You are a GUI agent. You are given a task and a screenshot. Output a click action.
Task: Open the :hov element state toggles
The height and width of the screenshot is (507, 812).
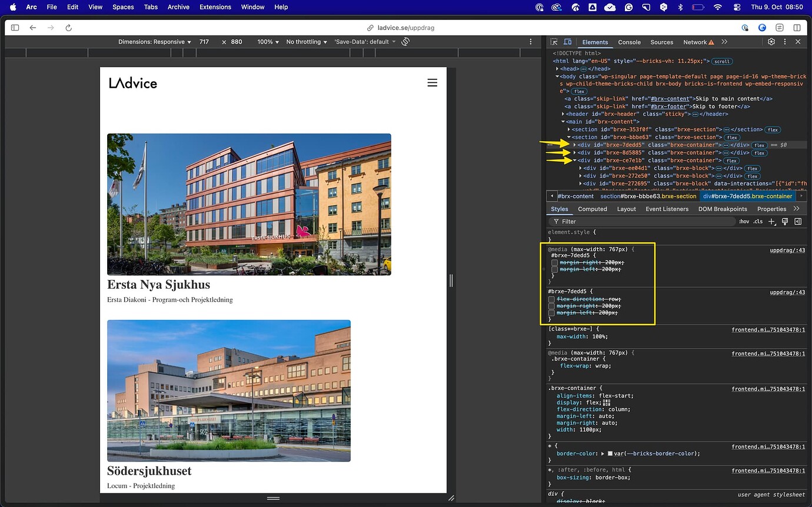pyautogui.click(x=744, y=221)
